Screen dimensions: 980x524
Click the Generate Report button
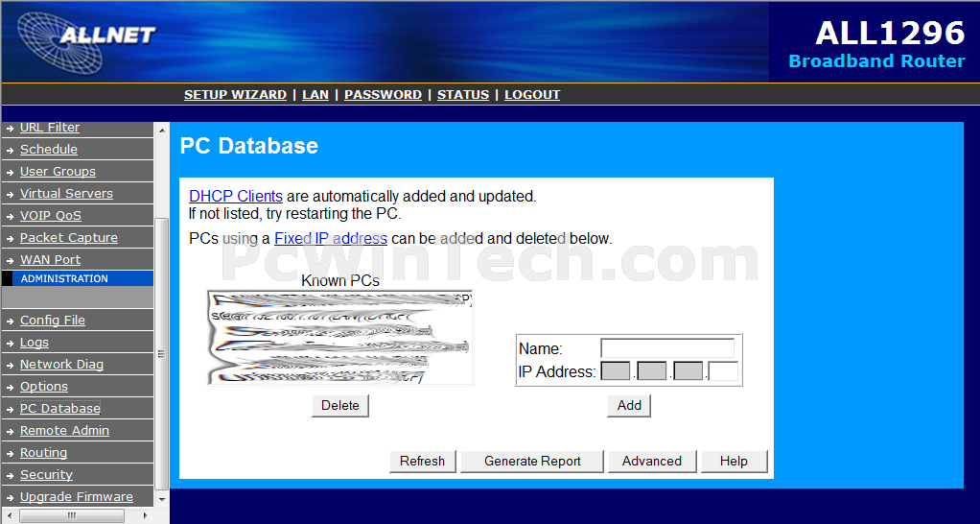click(532, 461)
